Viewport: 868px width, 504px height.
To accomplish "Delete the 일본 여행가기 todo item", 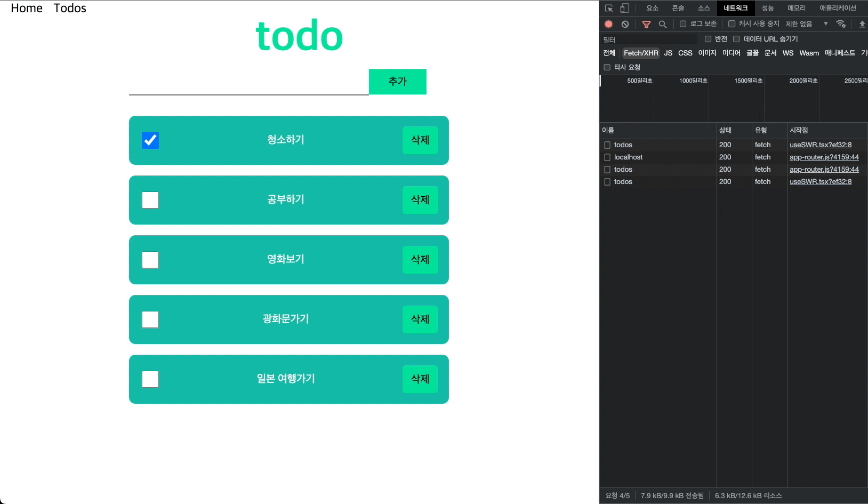I will 420,379.
